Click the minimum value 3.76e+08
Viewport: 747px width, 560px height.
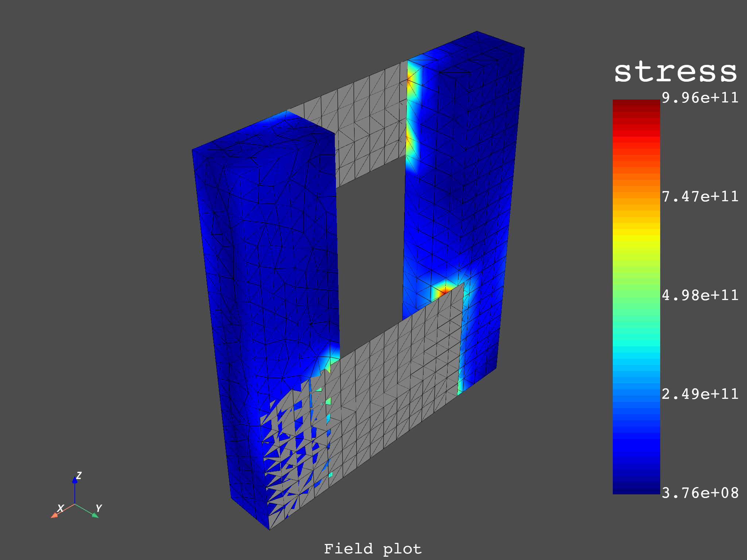(x=700, y=493)
